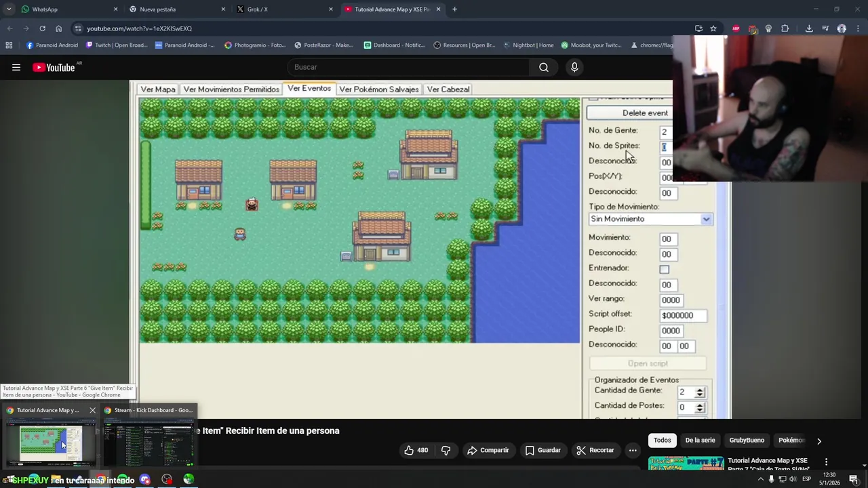The image size is (868, 488).
Task: Switch to the Ver Mapa tab
Action: (158, 89)
